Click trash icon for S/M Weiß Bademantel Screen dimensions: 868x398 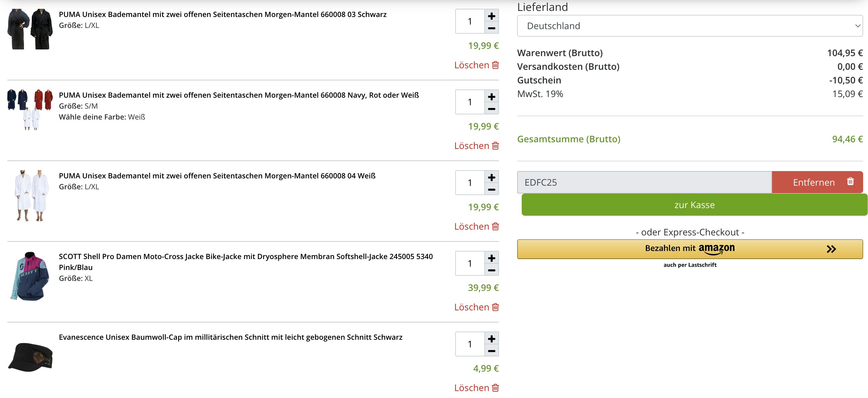coord(495,146)
